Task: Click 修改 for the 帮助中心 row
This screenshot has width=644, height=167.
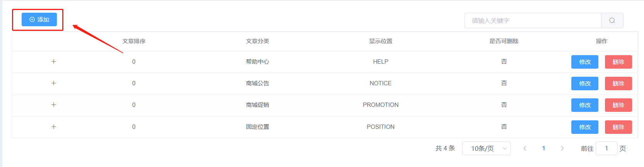Action: tap(584, 62)
